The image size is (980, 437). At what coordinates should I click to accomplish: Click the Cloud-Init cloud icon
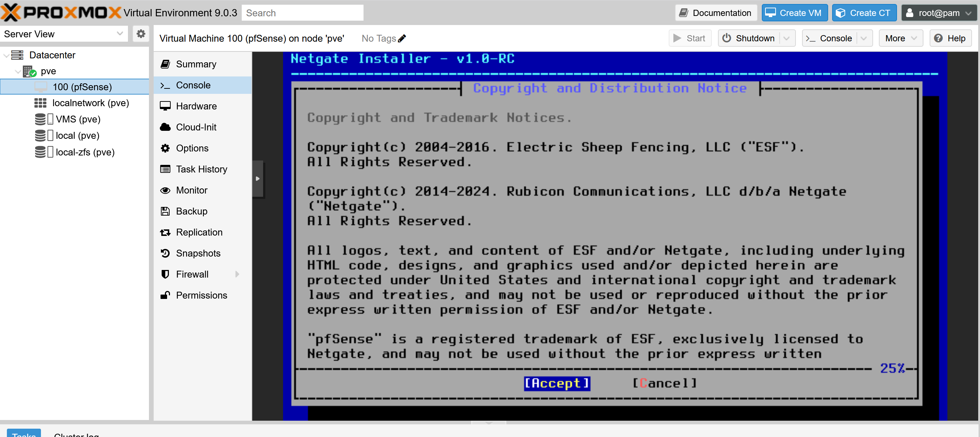pos(165,127)
